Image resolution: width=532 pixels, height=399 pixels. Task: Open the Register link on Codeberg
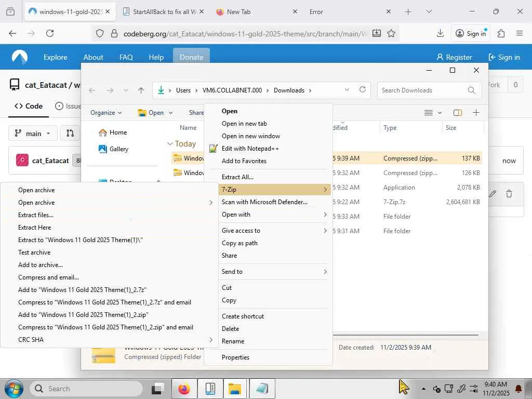(x=454, y=57)
